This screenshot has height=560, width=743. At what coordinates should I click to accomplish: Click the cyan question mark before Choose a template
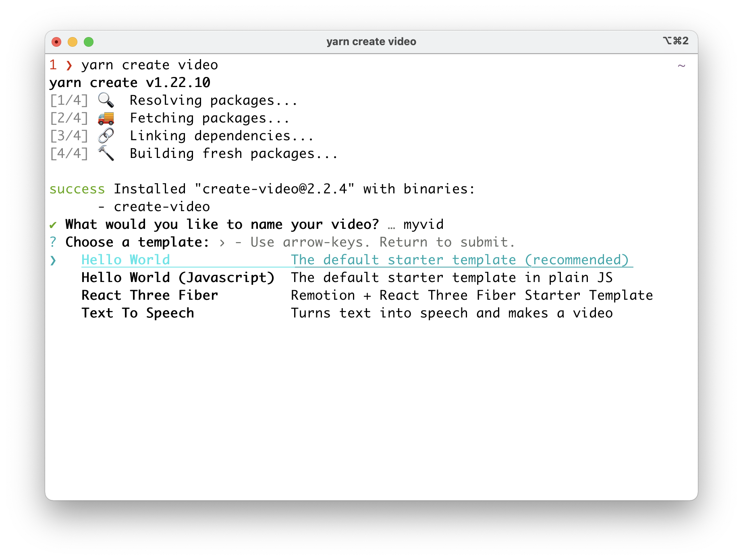[x=53, y=242]
